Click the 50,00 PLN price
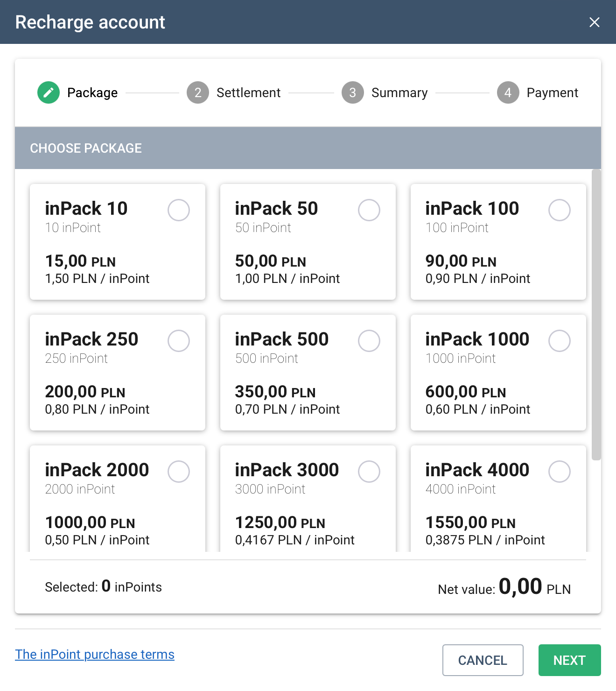The height and width of the screenshot is (691, 616). coord(271,261)
